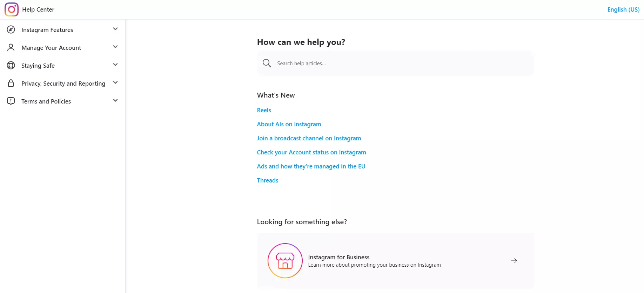
Task: Open Check your Account status on Instagram
Action: coord(311,152)
